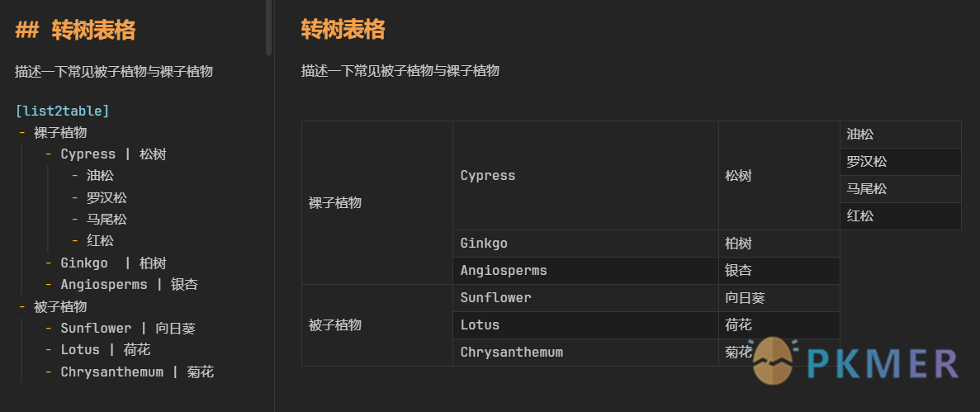Select the 被子植物 list item in editor
The image size is (980, 412).
[x=60, y=306]
